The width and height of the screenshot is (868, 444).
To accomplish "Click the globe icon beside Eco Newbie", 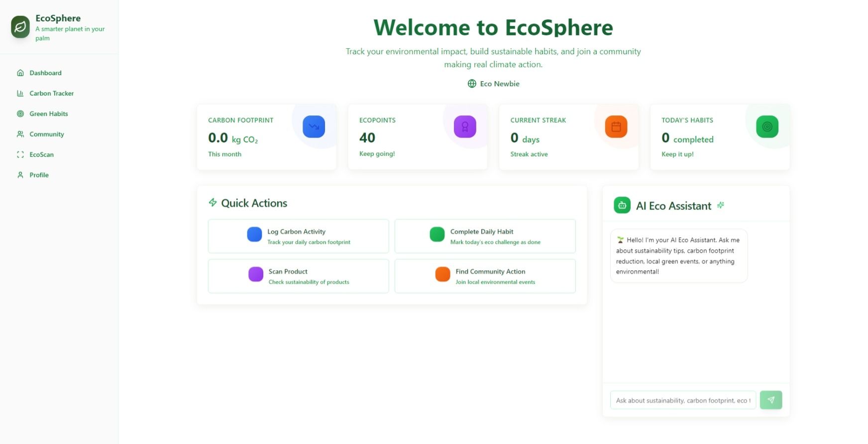I will pos(472,84).
